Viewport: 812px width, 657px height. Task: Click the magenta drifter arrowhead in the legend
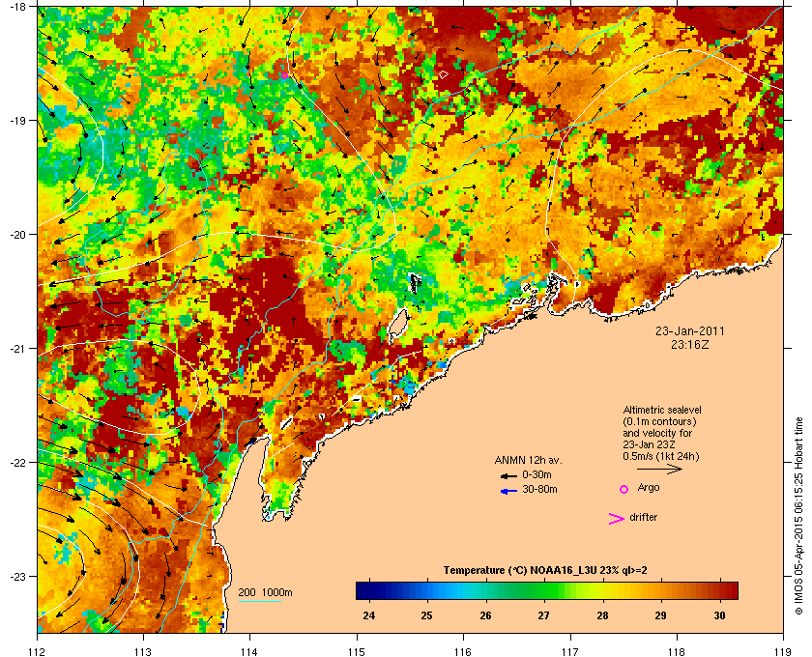617,519
